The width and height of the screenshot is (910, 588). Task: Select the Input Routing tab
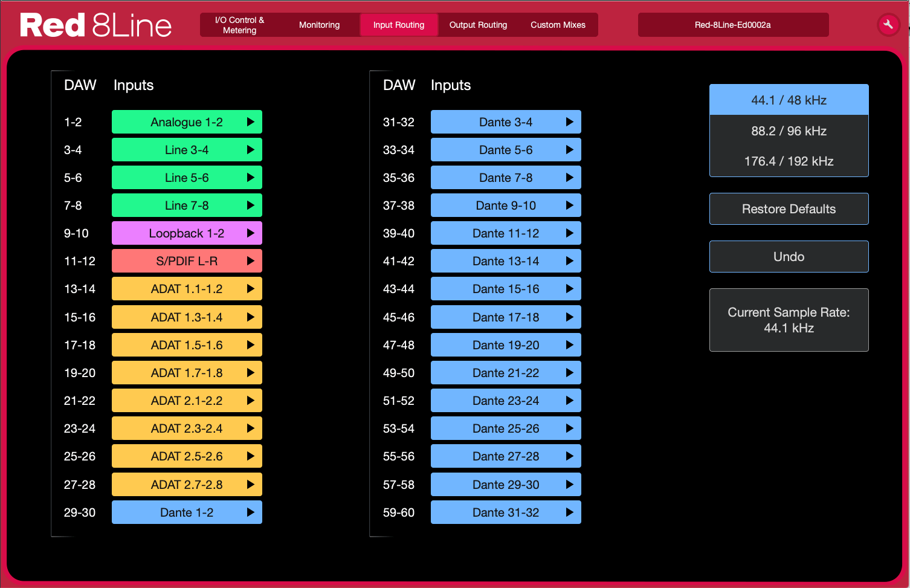click(x=399, y=25)
